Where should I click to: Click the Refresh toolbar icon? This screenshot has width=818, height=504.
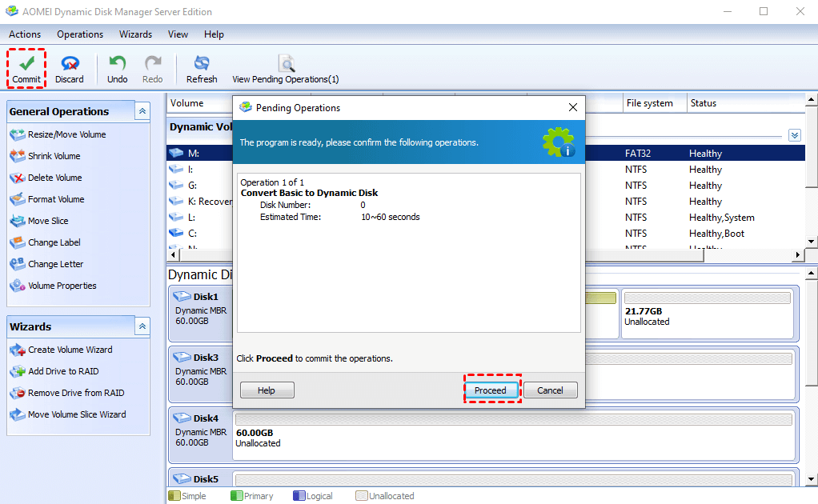(x=202, y=63)
